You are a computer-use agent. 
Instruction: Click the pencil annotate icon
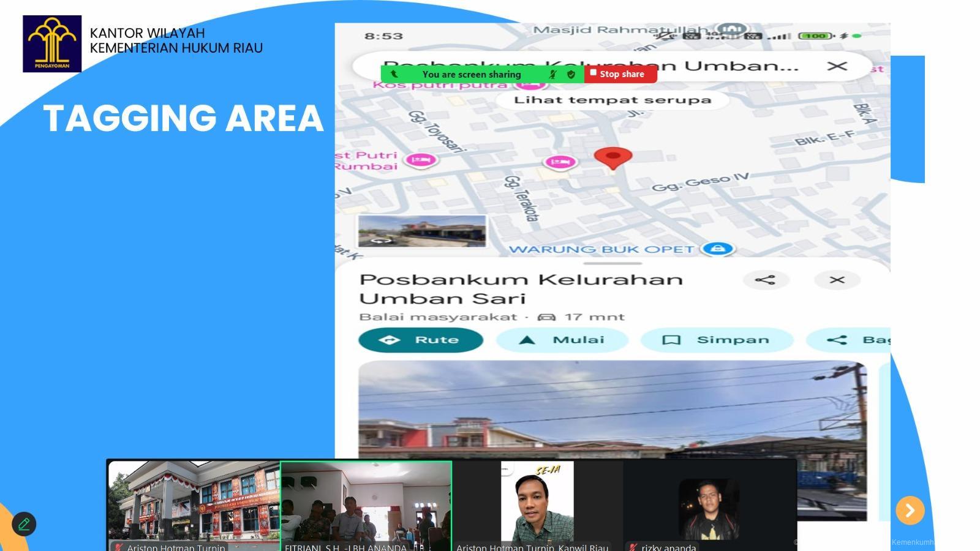click(x=24, y=524)
